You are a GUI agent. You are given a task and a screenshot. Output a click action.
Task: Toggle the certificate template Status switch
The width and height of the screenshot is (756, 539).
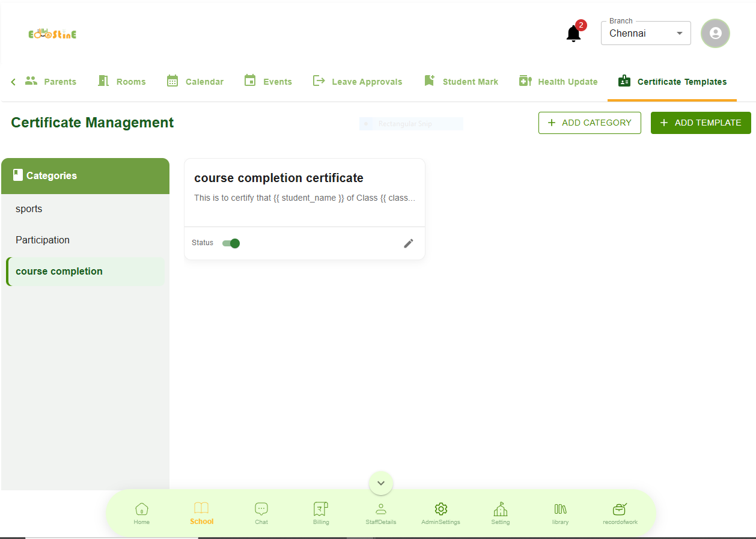pyautogui.click(x=231, y=243)
